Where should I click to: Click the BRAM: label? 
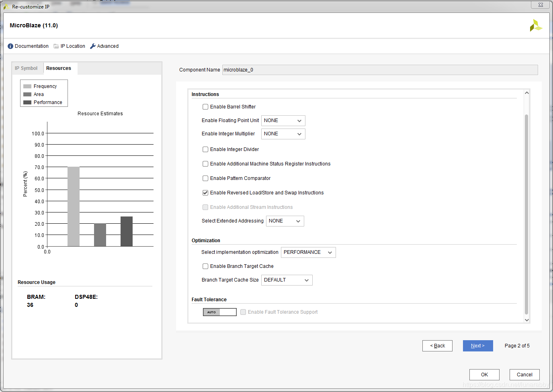36,297
